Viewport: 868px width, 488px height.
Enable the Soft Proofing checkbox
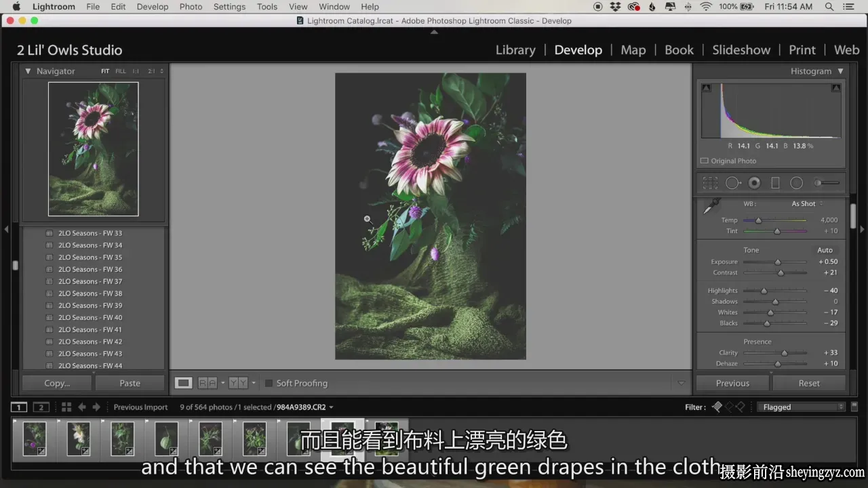click(269, 383)
